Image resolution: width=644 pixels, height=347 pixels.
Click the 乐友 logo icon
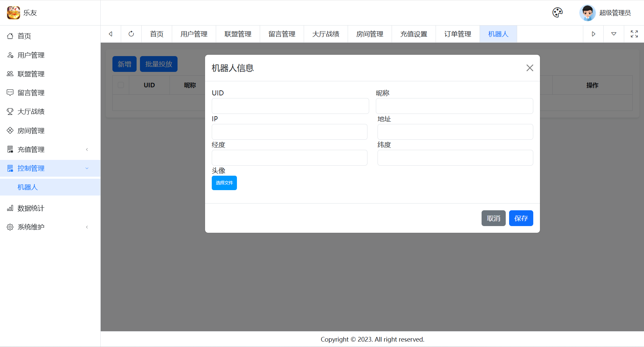coord(13,13)
